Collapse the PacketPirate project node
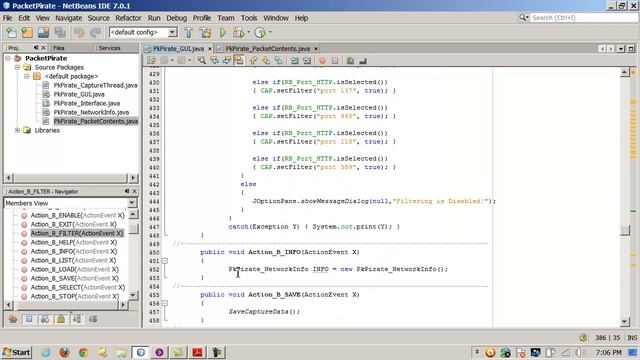The height and width of the screenshot is (360, 640). pos(8,58)
